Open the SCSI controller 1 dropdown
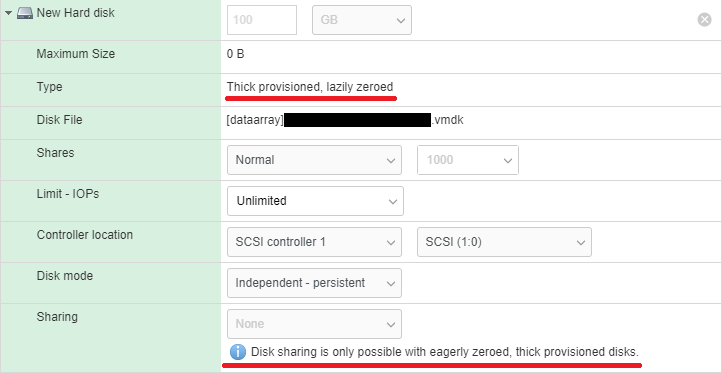This screenshot has height=373, width=722. tap(314, 242)
